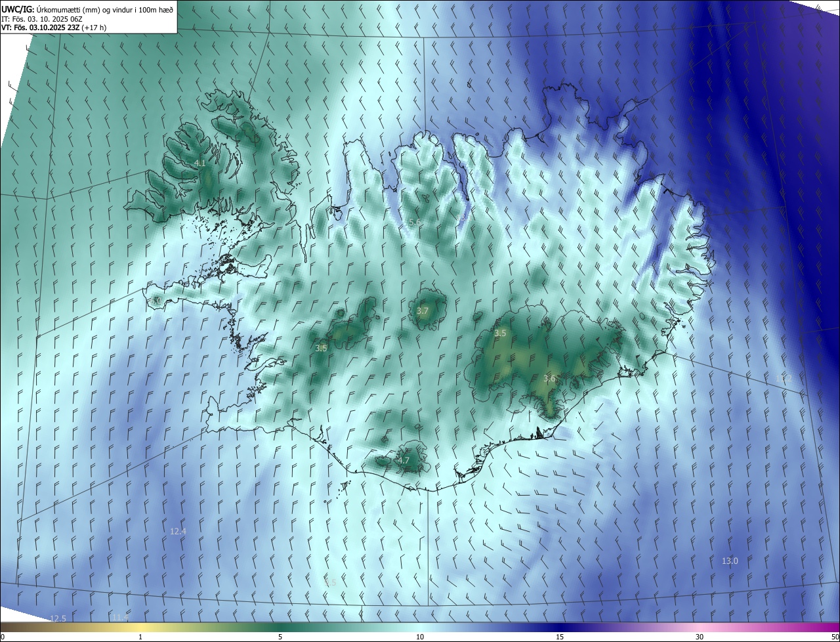The image size is (840, 642).
Task: Click the 3.6 value on the large southeast glacier
Action: coord(550,379)
